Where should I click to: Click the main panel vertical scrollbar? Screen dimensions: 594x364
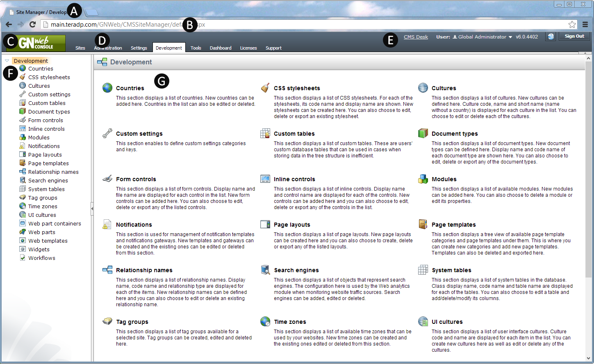[x=588, y=169]
